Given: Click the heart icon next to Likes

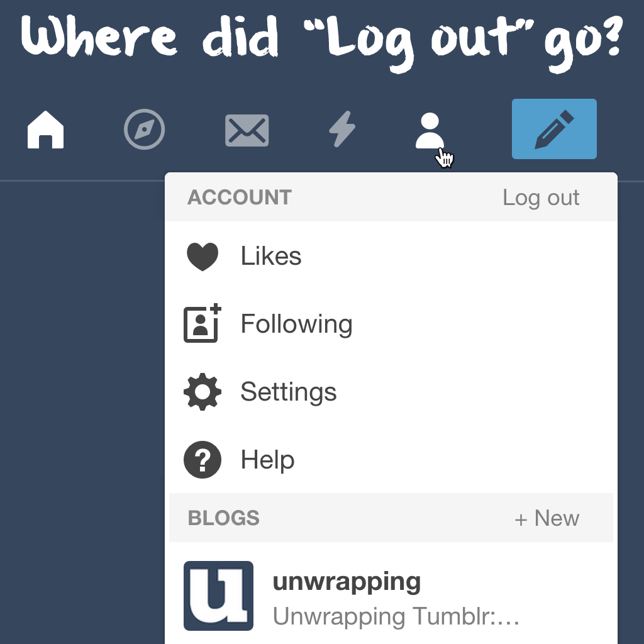Looking at the screenshot, I should pos(203,255).
